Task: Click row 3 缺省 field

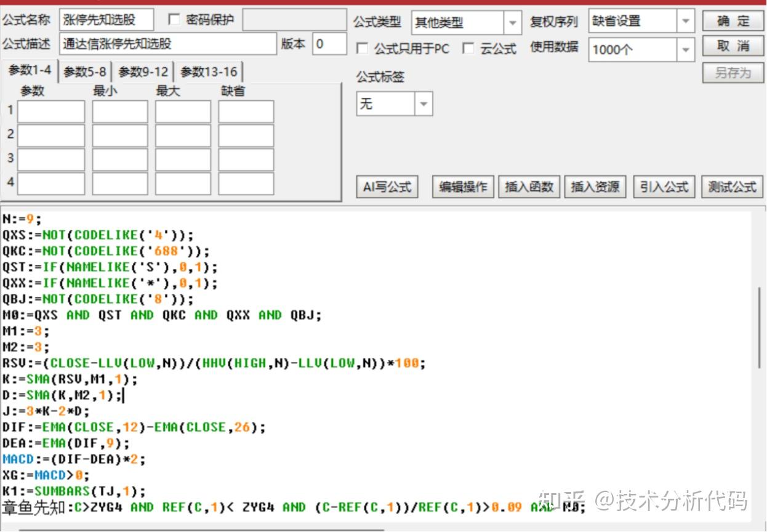Action: 246,159
